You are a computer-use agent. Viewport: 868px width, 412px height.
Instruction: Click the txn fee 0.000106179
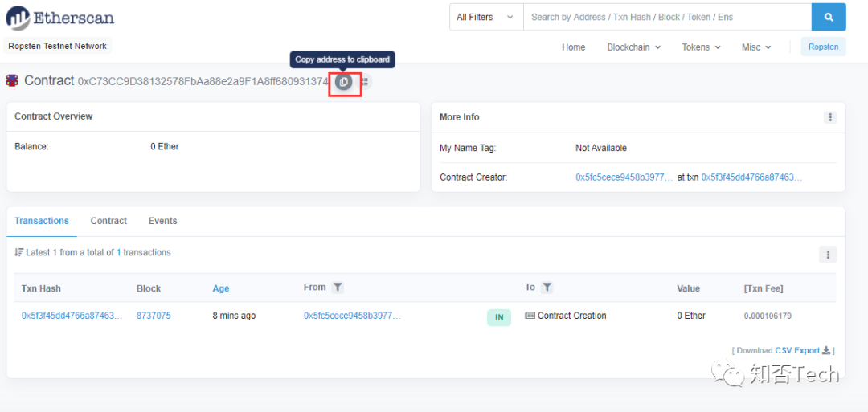click(x=768, y=316)
